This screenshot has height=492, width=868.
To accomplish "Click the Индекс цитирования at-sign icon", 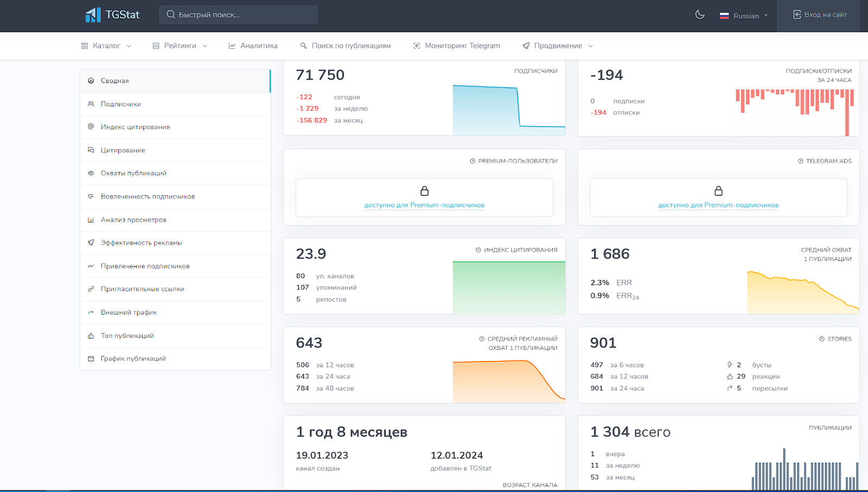I will coord(91,127).
